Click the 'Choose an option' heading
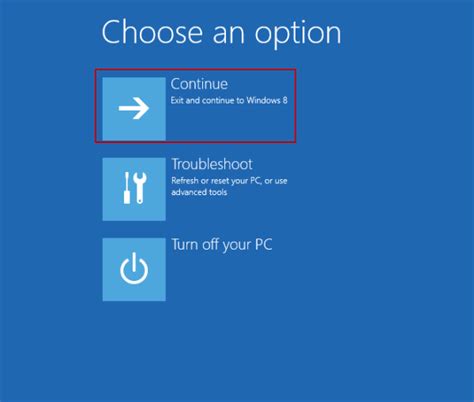The width and height of the screenshot is (474, 402). point(221,32)
